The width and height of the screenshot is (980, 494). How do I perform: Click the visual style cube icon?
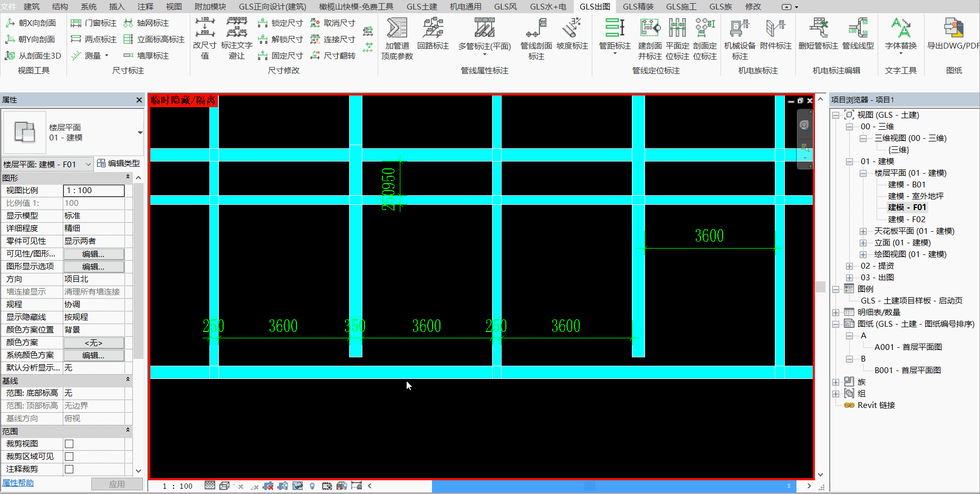(x=224, y=486)
